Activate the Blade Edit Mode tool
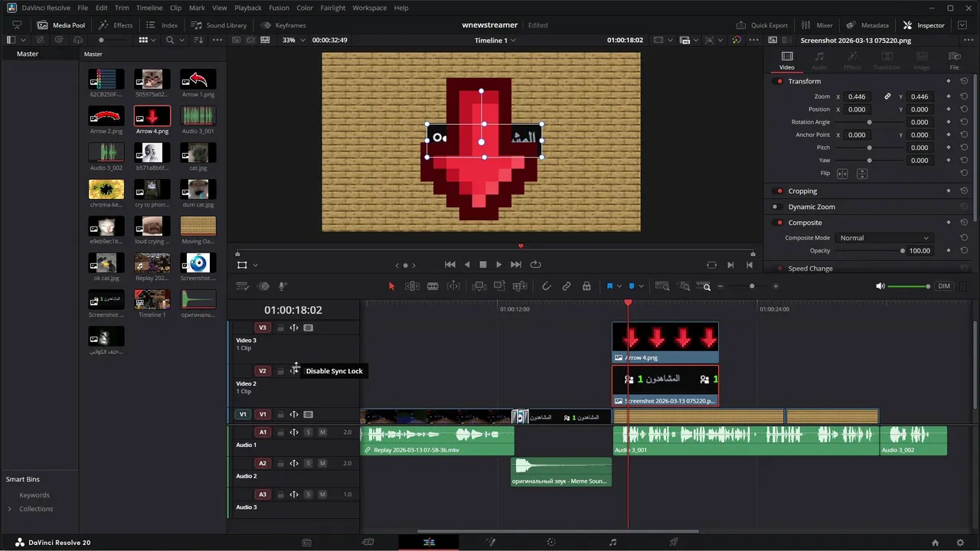The height and width of the screenshot is (551, 980). (433, 286)
